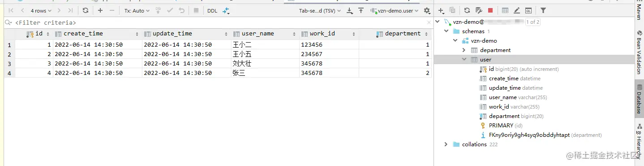This screenshot has width=644, height=166.
Task: Sort by the department column header
Action: click(395, 34)
